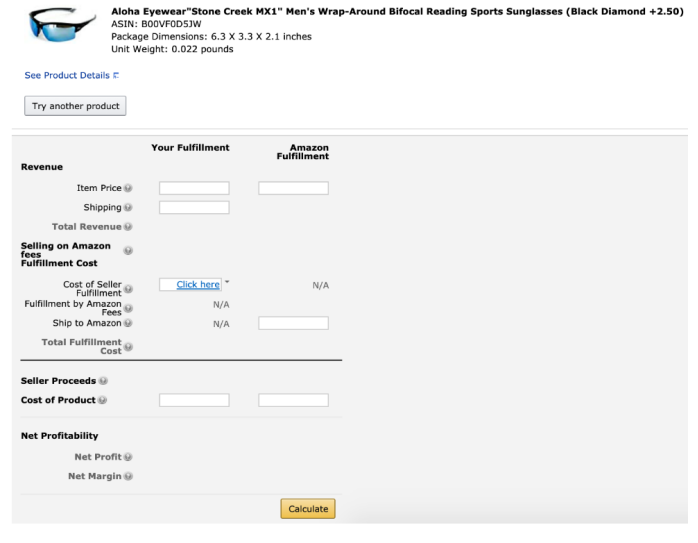Viewport: 698px width, 543px height.
Task: Open help for Fulfillment by Amazon Fees
Action: tap(128, 308)
